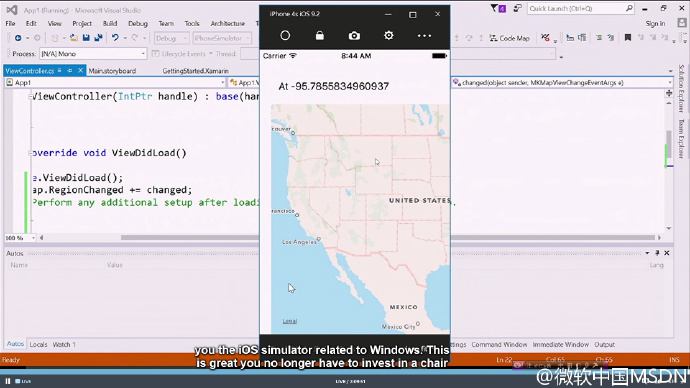Pause the video playback

point(8,381)
